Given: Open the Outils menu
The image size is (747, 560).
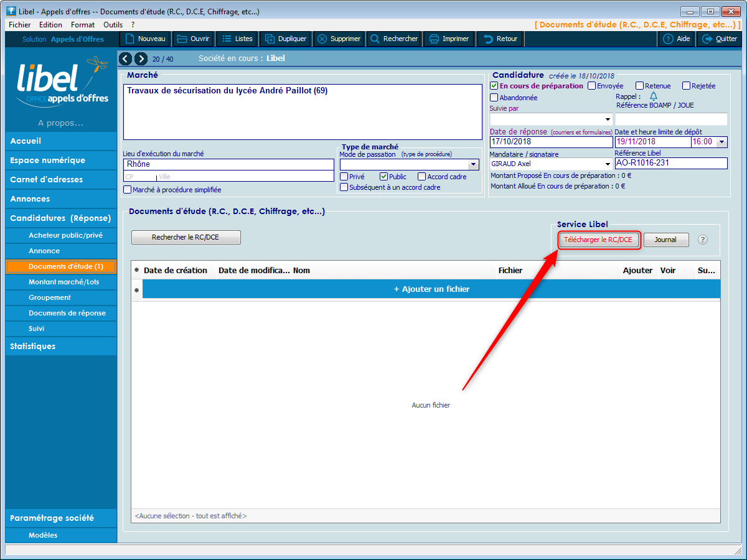Looking at the screenshot, I should tap(113, 25).
